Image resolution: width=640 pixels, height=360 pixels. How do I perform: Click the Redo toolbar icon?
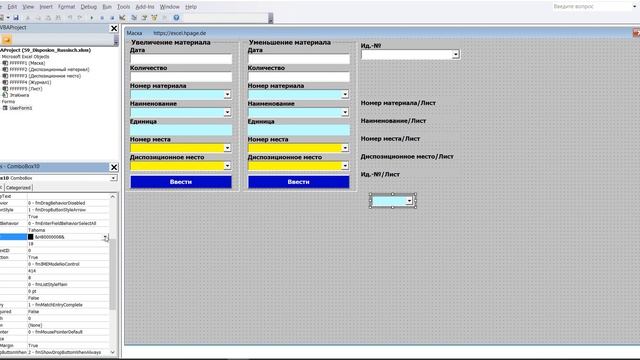coord(80,18)
